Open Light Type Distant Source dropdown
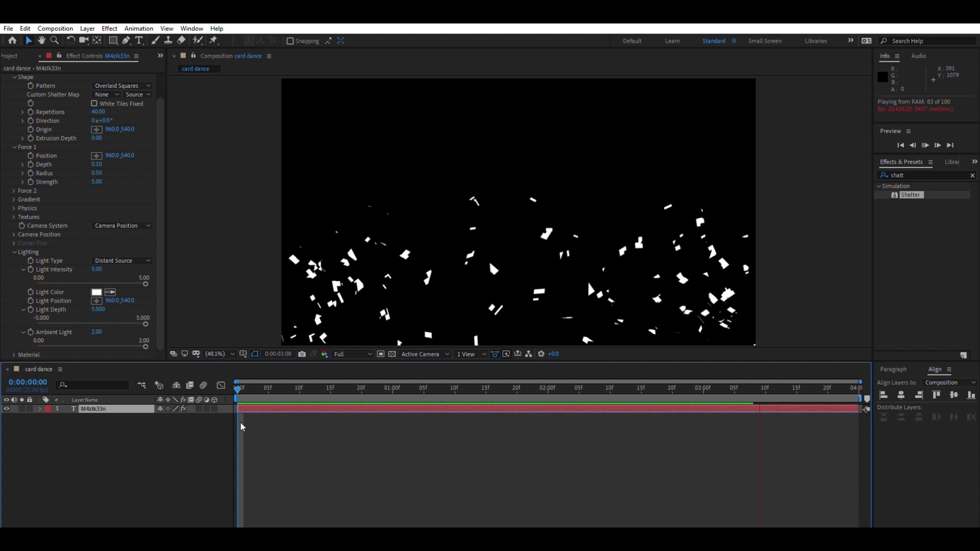 (122, 261)
